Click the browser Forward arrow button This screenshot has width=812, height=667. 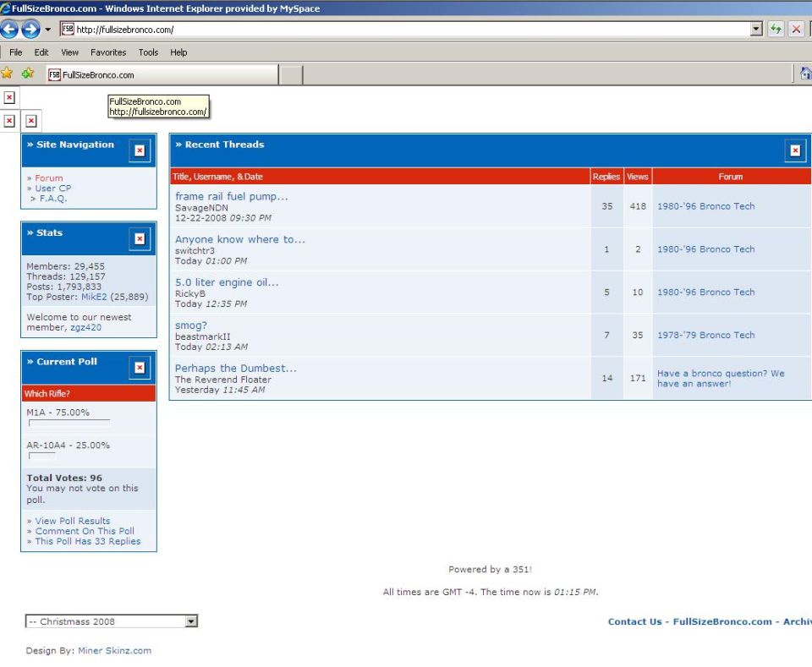point(30,30)
